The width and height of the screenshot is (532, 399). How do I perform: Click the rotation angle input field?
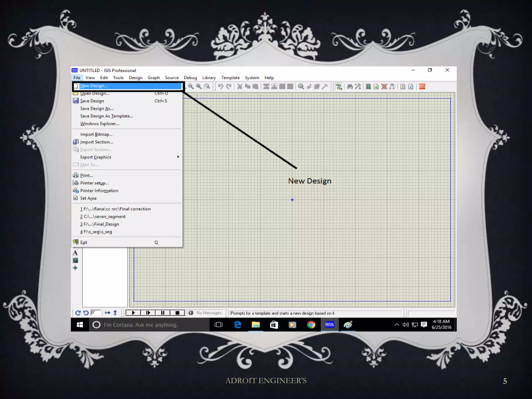pos(96,313)
